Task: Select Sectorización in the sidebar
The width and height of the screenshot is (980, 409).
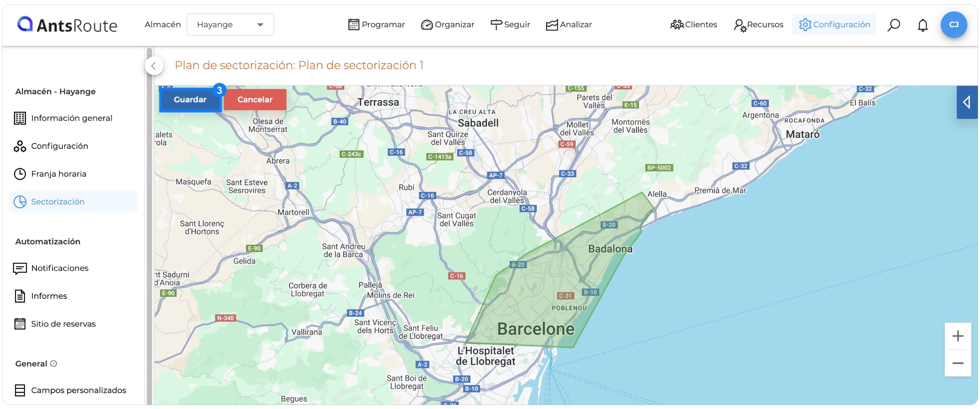Action: (x=73, y=202)
